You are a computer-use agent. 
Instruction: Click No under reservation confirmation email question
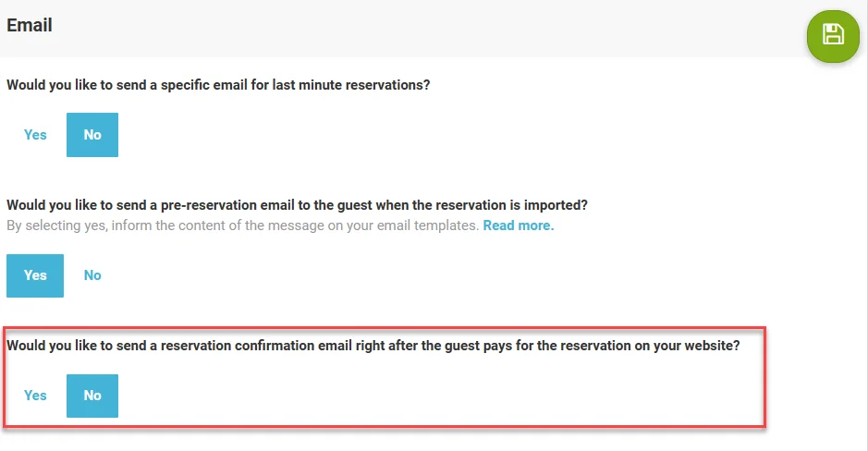(x=92, y=396)
